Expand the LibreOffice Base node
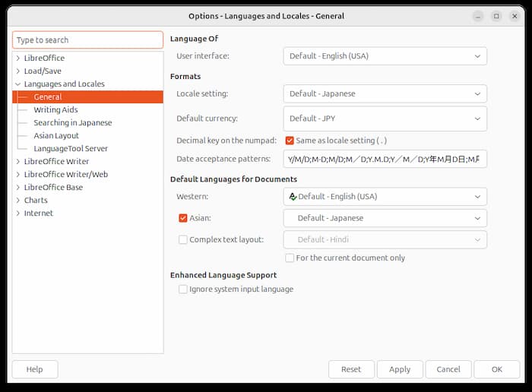 (x=18, y=187)
